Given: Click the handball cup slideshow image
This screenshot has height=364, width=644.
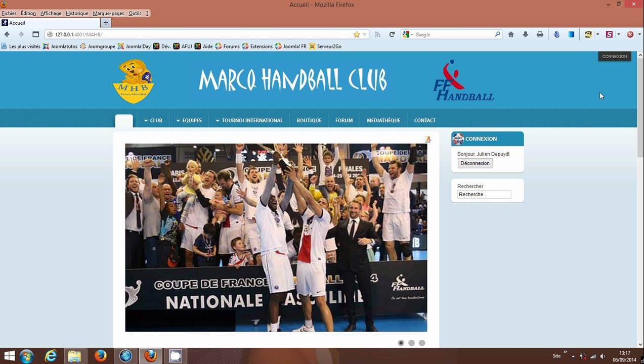Looking at the screenshot, I should click(276, 238).
